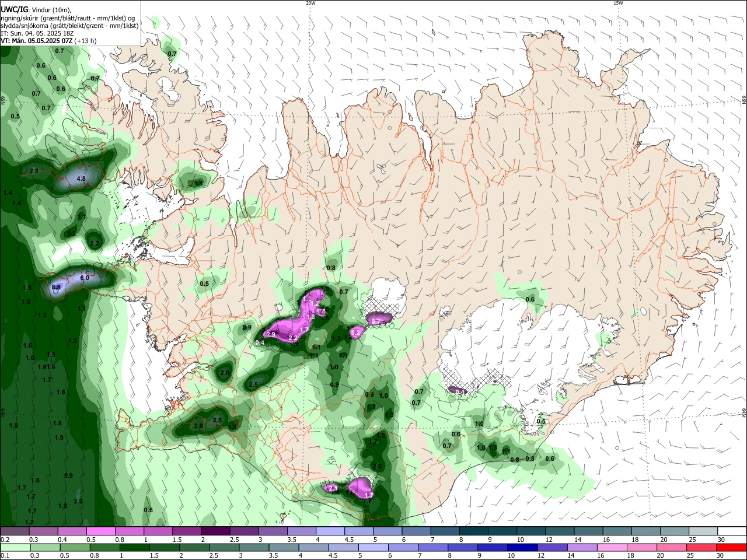Select the 2.9 value in the purple snow area
The image size is (747, 560).
pyautogui.click(x=271, y=334)
